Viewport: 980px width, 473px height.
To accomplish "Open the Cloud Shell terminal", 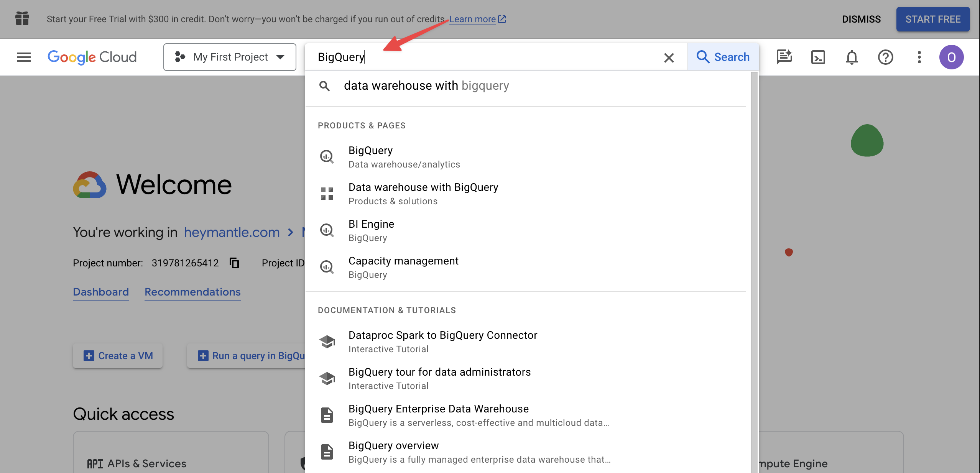I will tap(818, 57).
